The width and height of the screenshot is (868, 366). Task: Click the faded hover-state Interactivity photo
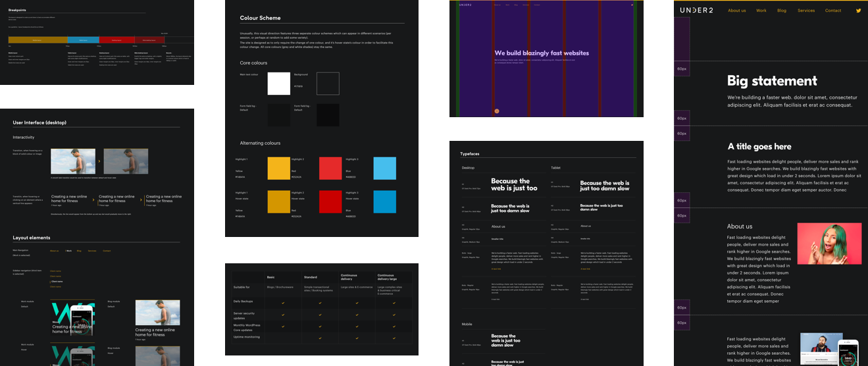click(126, 161)
